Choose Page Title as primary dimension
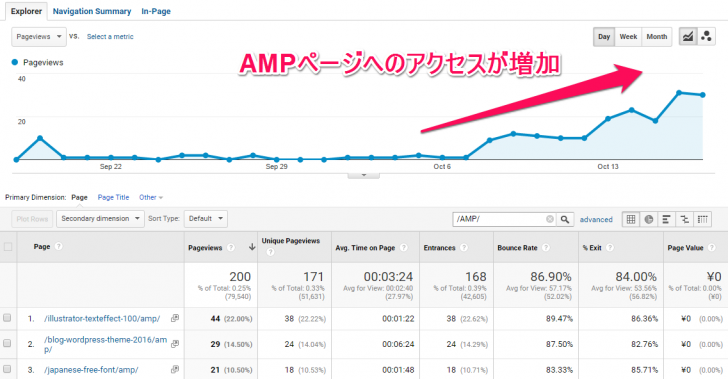728x379 pixels. point(113,197)
